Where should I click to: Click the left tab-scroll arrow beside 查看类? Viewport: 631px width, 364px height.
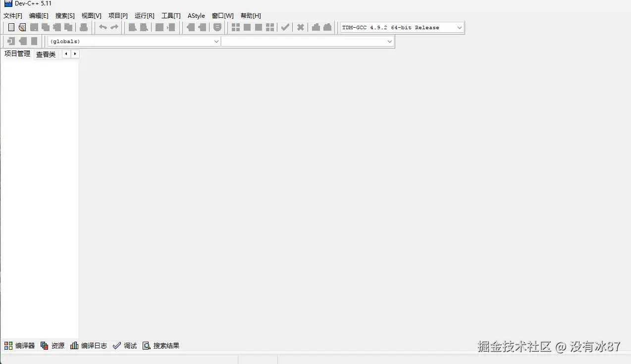[x=66, y=54]
